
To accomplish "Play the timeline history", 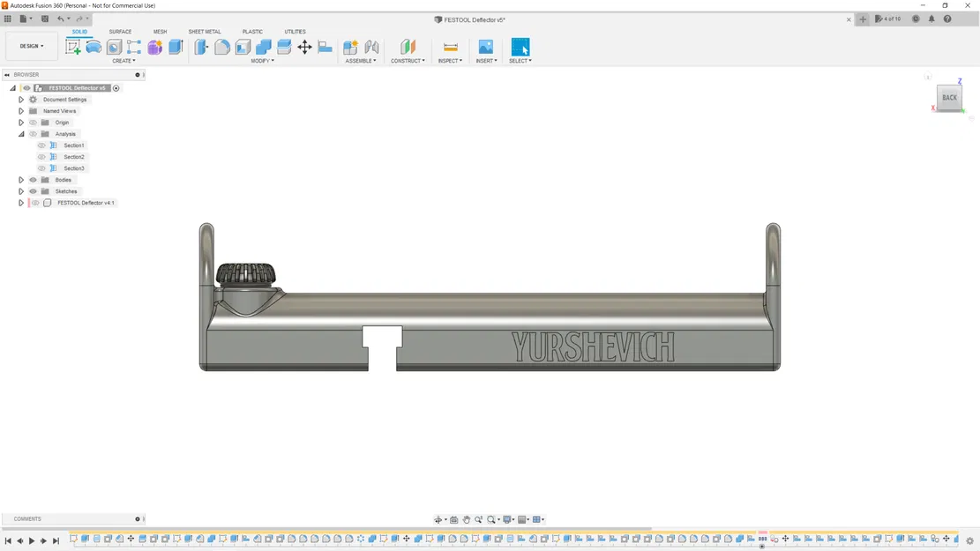I will [31, 541].
